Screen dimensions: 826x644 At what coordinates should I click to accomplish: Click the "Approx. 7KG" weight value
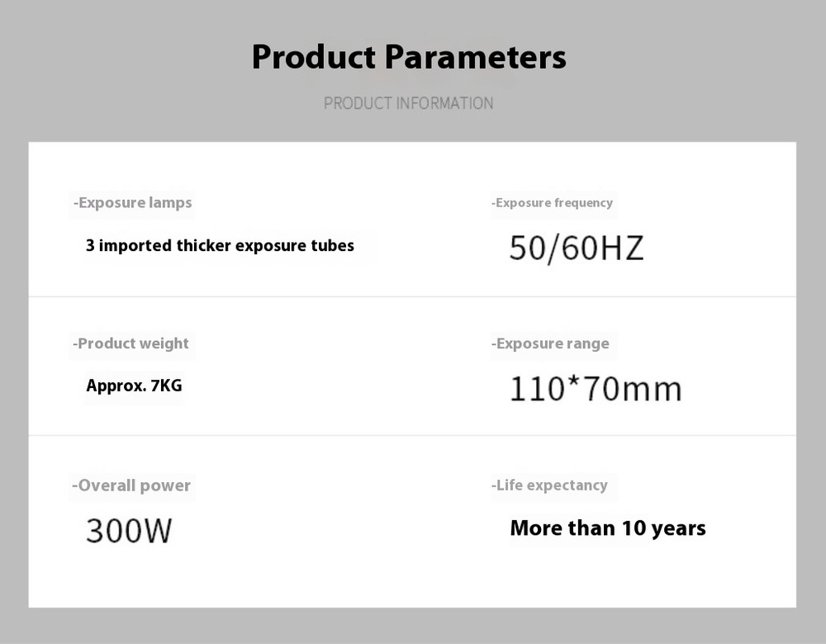pos(134,386)
